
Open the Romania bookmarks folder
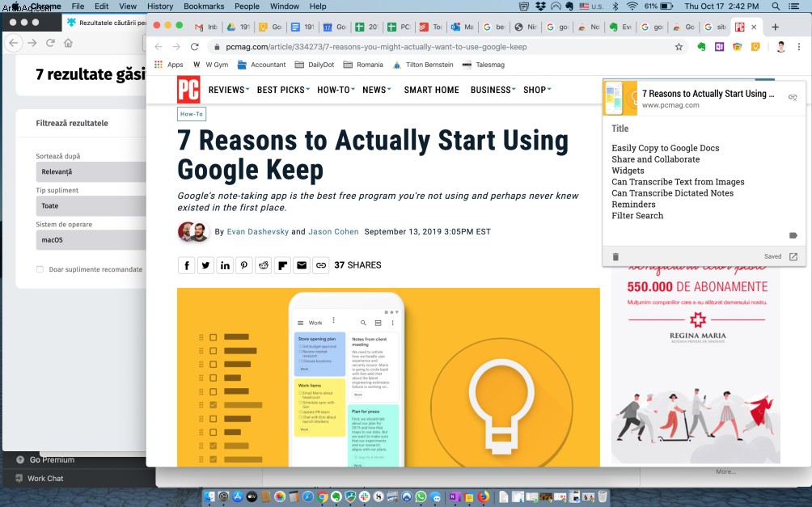363,65
